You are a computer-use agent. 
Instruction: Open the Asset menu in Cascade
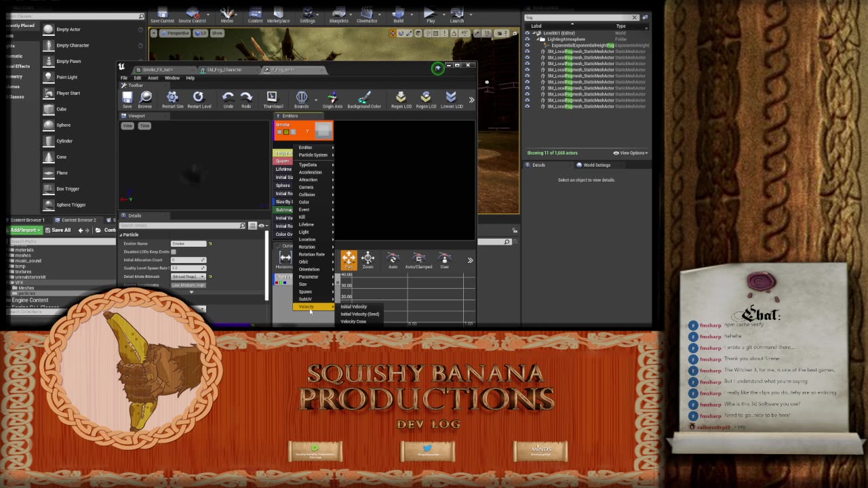tap(153, 78)
